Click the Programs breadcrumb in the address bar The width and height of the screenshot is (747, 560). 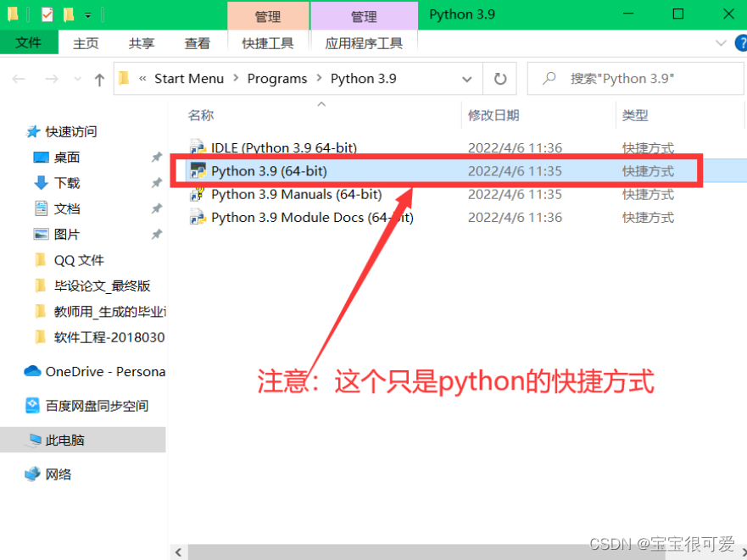click(276, 79)
